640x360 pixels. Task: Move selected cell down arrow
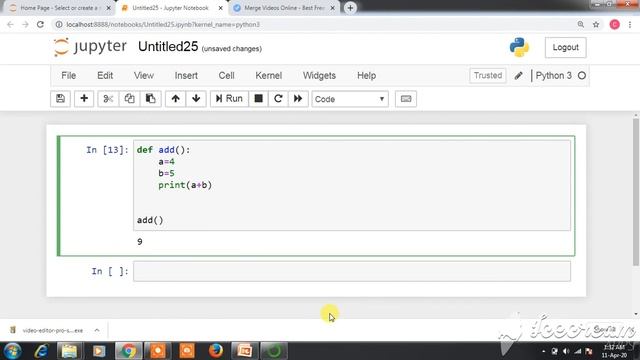(196, 99)
